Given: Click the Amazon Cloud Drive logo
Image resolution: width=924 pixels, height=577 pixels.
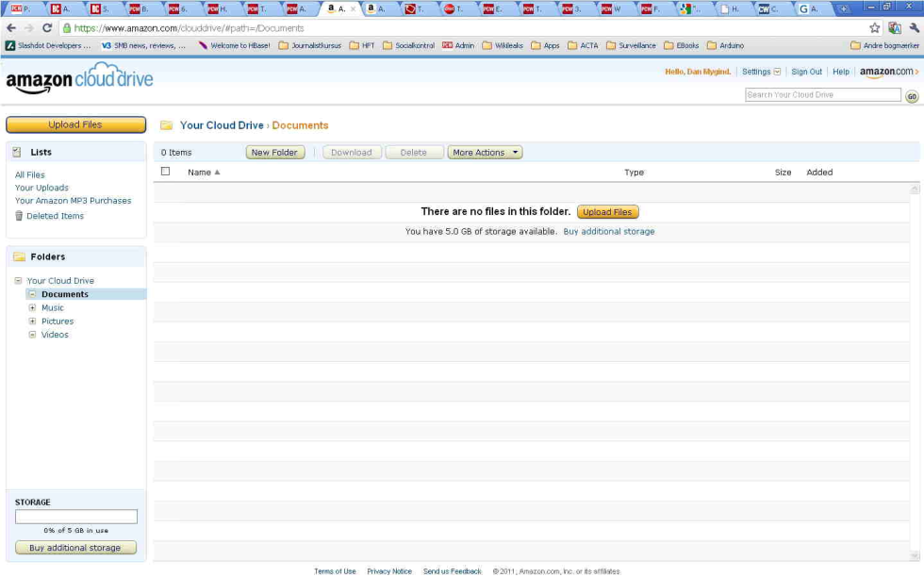Looking at the screenshot, I should (79, 79).
